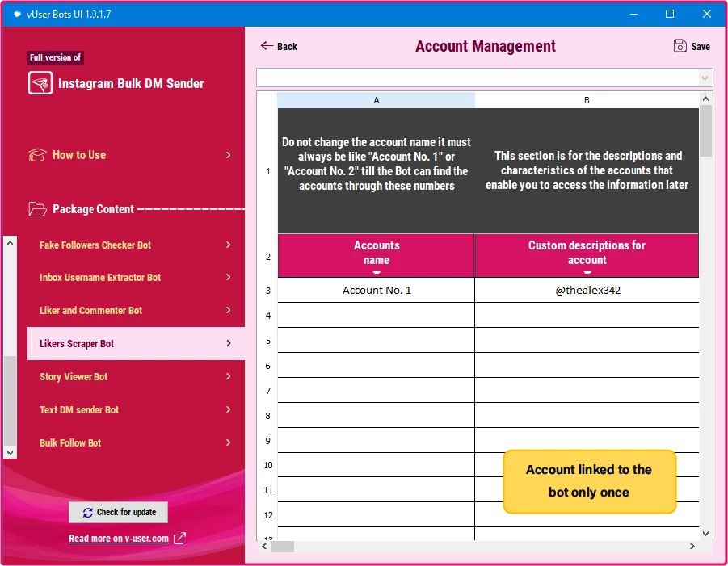Click the vUser app icon in title bar

point(17,14)
